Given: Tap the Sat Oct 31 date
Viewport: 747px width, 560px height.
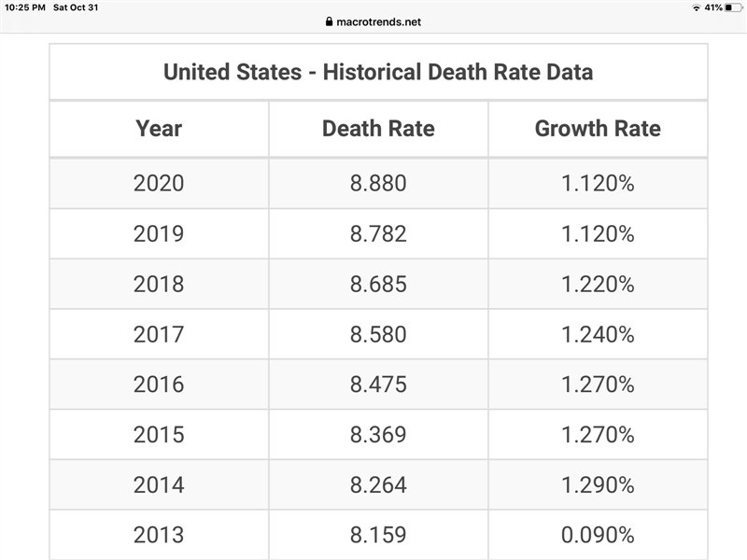Looking at the screenshot, I should [76, 7].
